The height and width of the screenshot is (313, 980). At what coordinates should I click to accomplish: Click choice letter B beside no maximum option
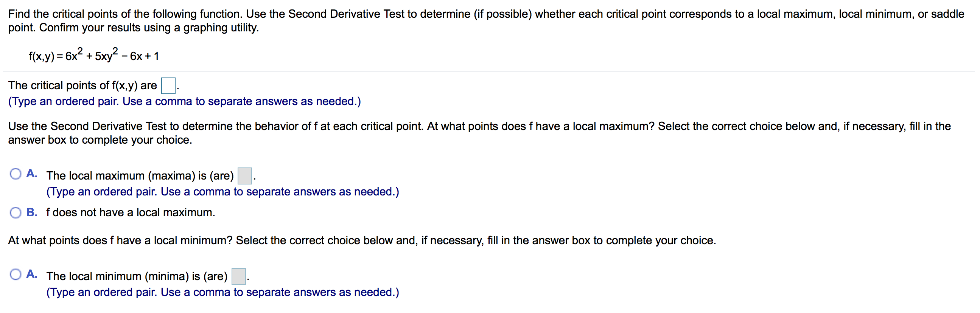pyautogui.click(x=32, y=212)
